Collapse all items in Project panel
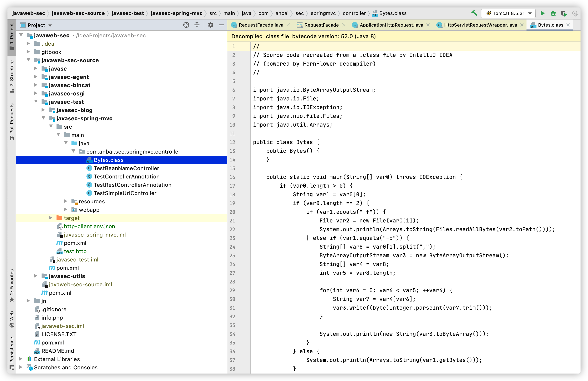 [x=197, y=25]
